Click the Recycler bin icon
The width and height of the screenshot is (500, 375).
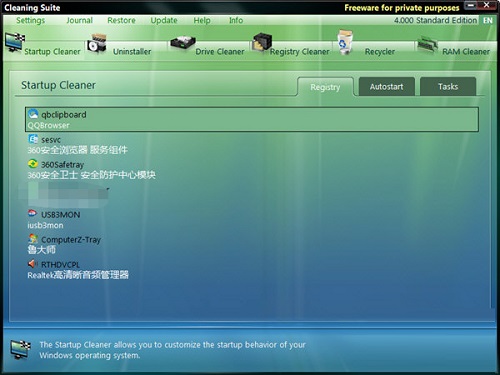pos(345,42)
